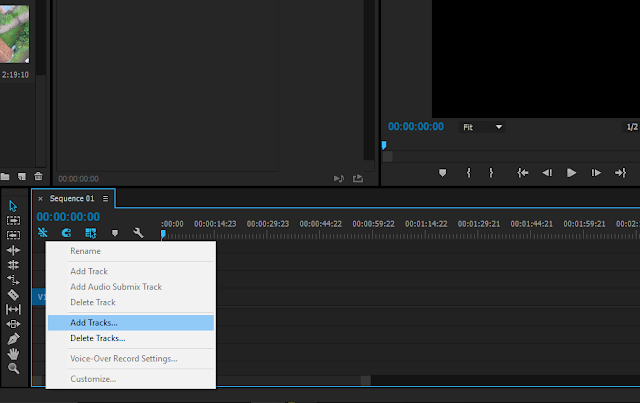640x403 pixels.
Task: Mark Out point in program monitor
Action: click(491, 173)
